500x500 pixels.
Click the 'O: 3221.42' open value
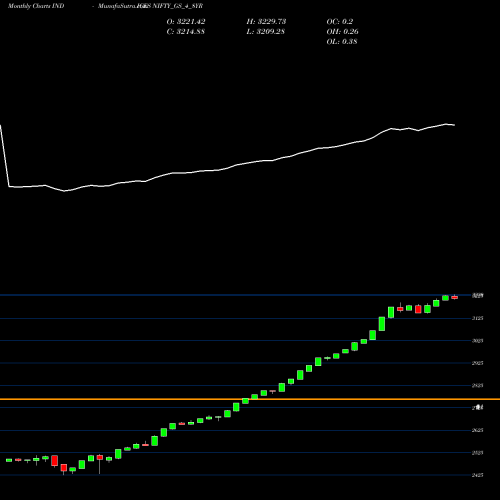[x=186, y=22]
